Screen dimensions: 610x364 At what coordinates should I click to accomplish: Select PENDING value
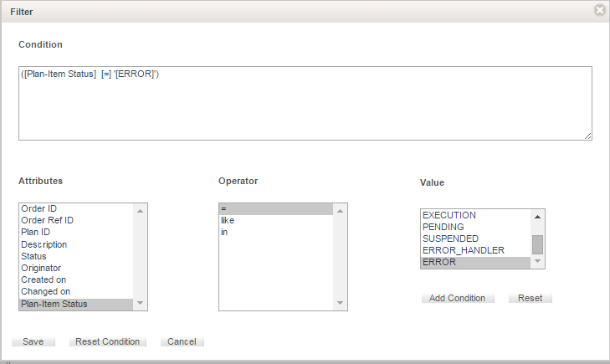443,227
